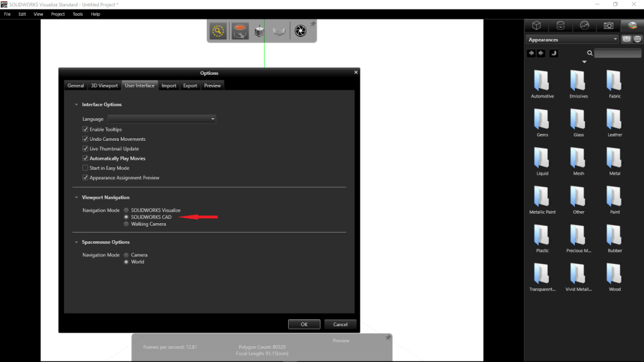Collapse the Viewport Navigation section
The image size is (644, 362).
click(77, 197)
